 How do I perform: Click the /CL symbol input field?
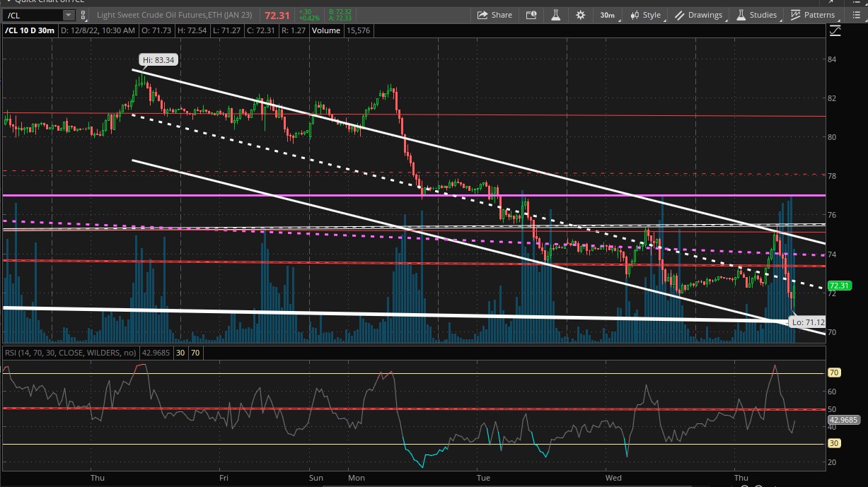(33, 15)
